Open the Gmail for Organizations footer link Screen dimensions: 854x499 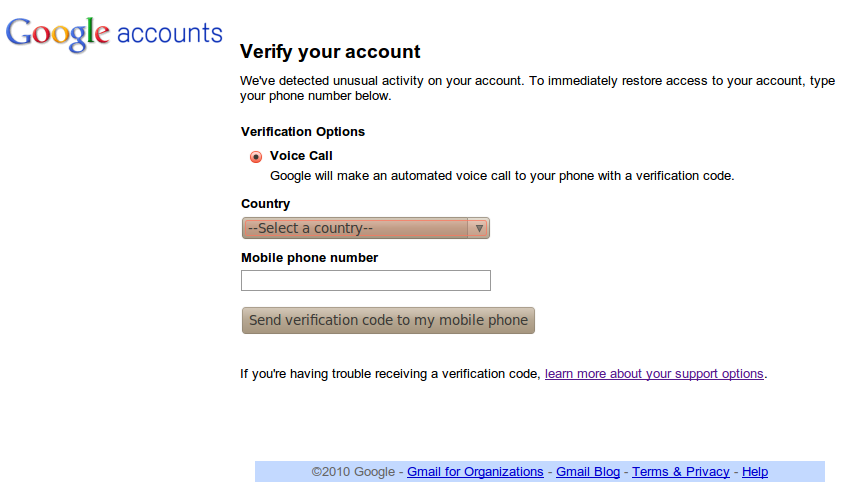[x=475, y=472]
